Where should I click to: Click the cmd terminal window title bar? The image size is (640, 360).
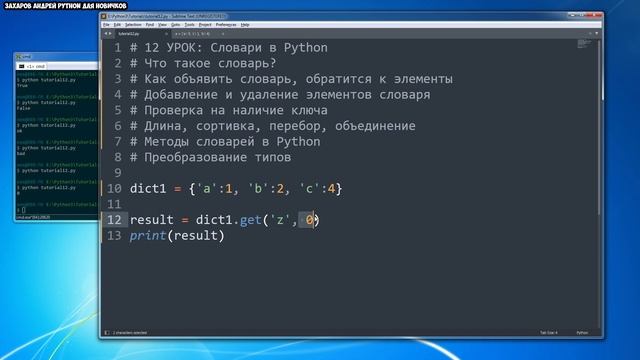pyautogui.click(x=57, y=56)
